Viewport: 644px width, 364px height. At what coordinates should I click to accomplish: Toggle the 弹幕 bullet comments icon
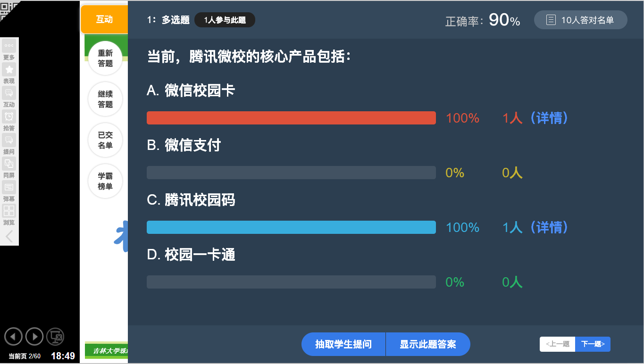pos(9,187)
